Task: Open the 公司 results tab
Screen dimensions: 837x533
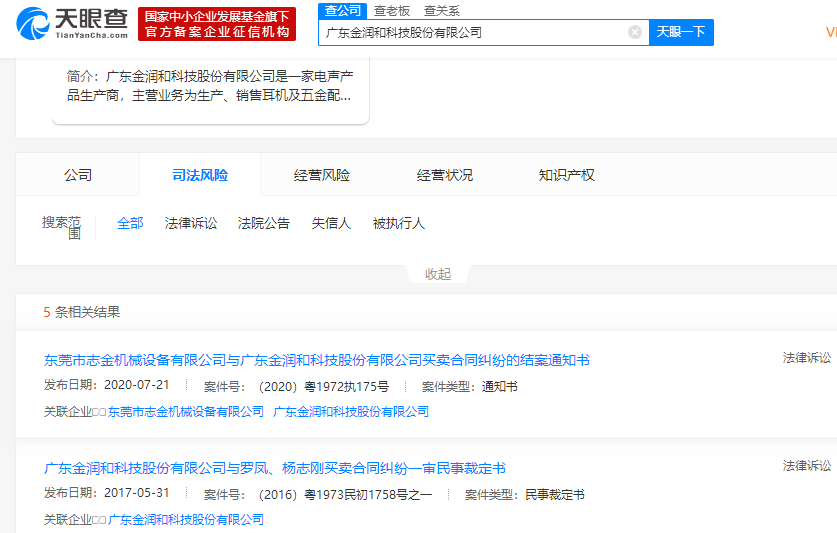Action: (78, 175)
